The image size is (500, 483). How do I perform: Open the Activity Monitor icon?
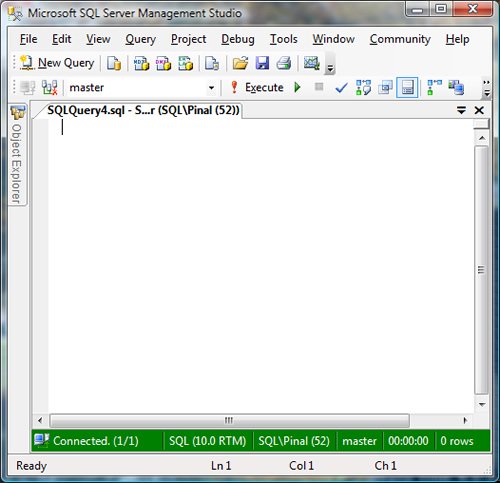point(312,63)
